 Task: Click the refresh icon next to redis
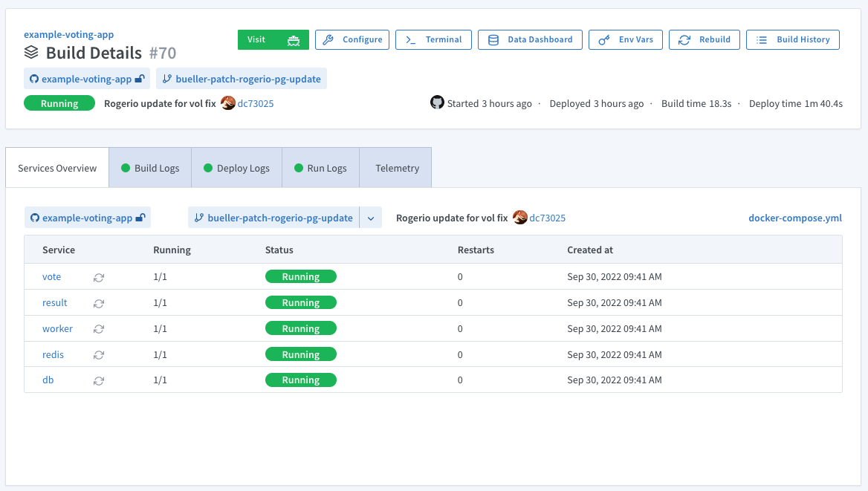tap(99, 355)
